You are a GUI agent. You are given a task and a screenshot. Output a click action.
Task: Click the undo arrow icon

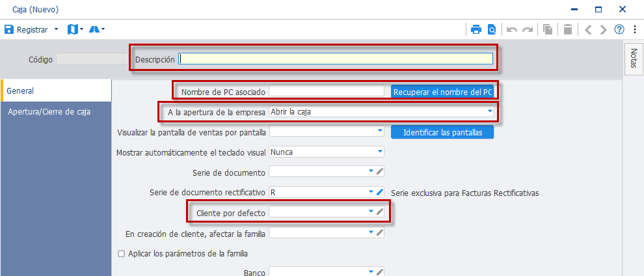click(512, 29)
